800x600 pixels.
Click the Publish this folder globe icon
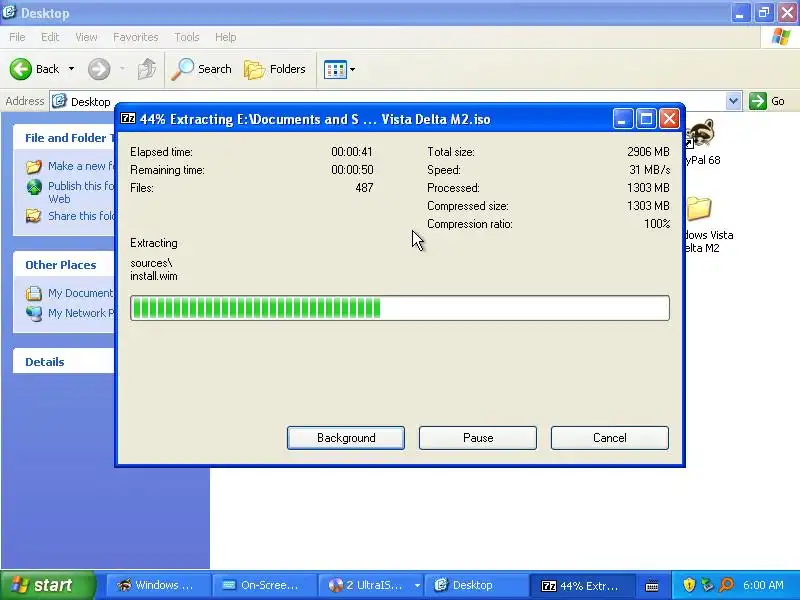(34, 187)
